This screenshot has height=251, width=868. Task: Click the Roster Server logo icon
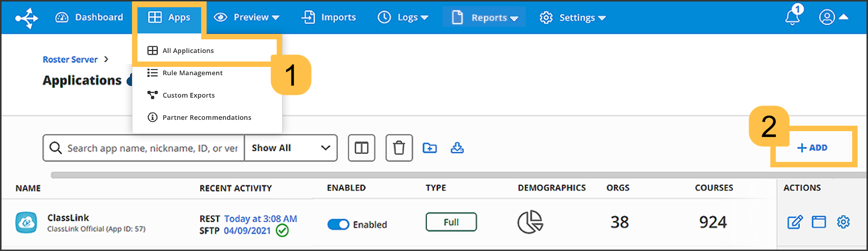pos(27,18)
